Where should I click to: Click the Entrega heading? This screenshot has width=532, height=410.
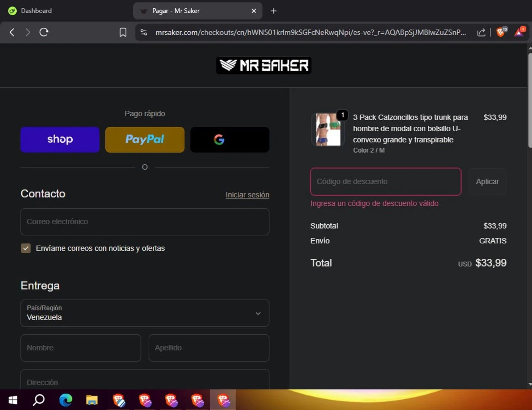click(x=40, y=285)
